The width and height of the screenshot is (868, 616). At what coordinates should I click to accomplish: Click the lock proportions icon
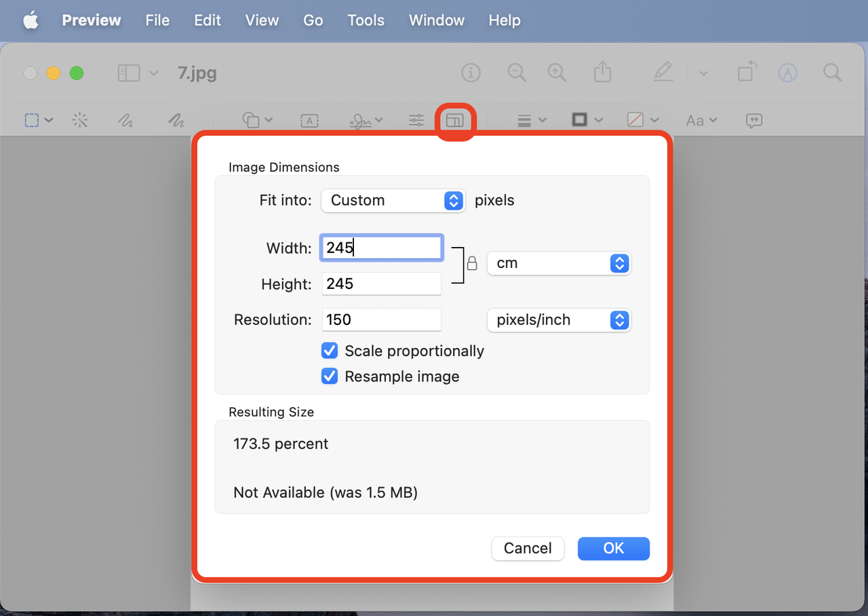472,263
